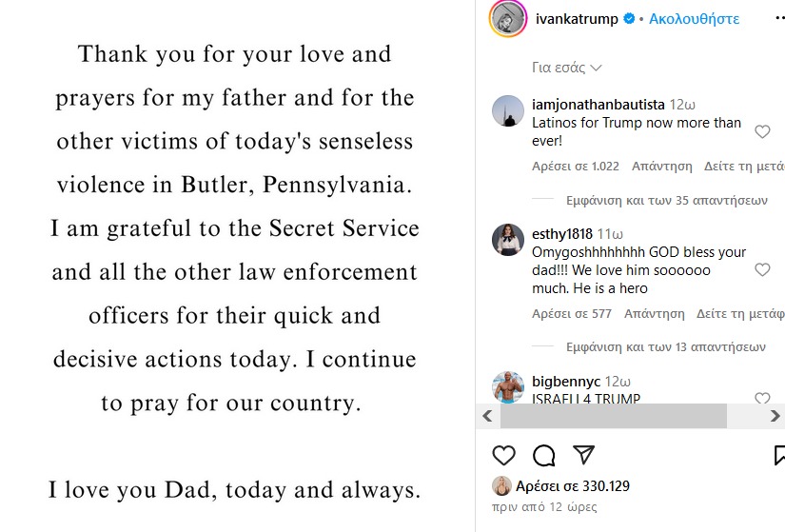Image resolution: width=785 pixels, height=532 pixels.
Task: Show all 13 replies under esthy1818
Action: [665, 347]
